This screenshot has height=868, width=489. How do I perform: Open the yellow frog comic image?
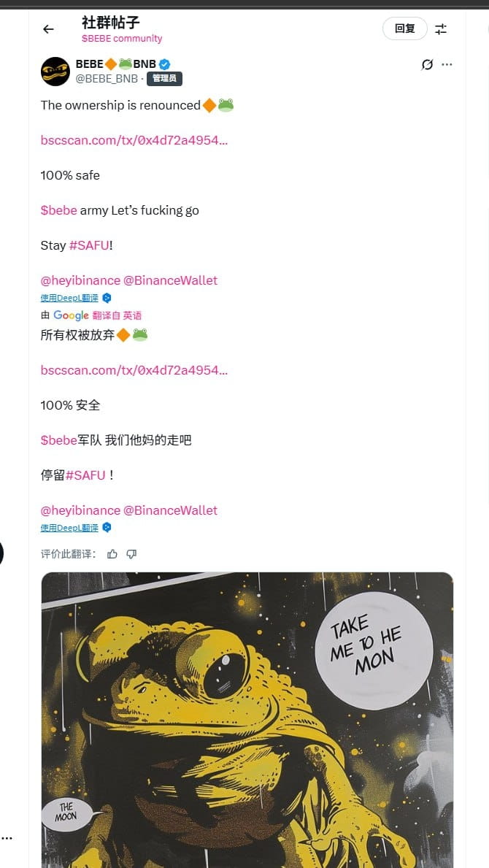tap(247, 720)
